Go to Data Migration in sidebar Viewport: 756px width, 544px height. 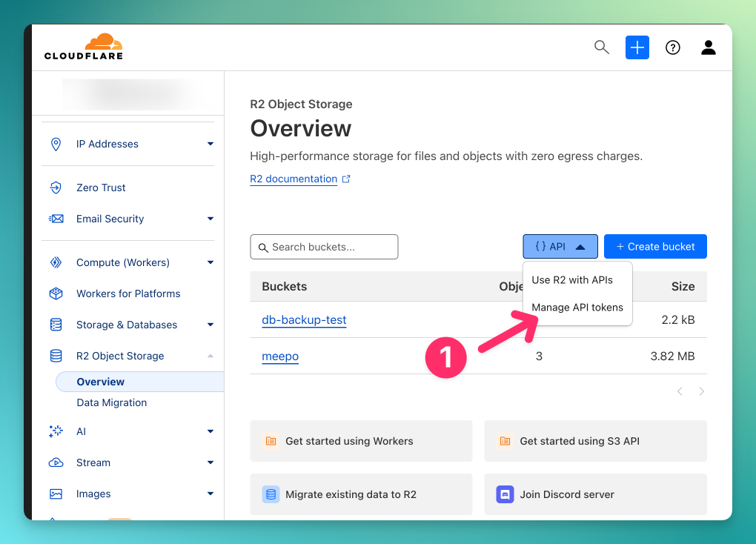112,402
